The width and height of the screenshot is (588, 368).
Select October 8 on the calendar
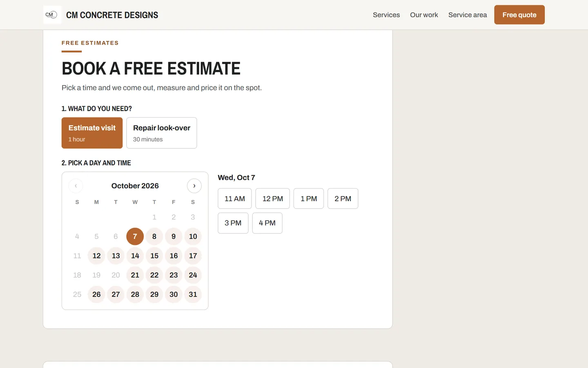coord(154,236)
